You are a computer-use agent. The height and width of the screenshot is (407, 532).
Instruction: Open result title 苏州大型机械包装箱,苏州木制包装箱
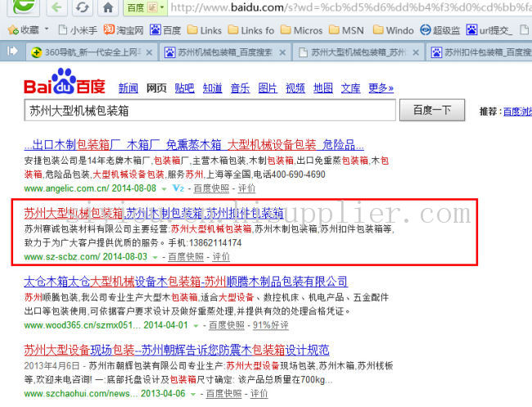coord(154,214)
